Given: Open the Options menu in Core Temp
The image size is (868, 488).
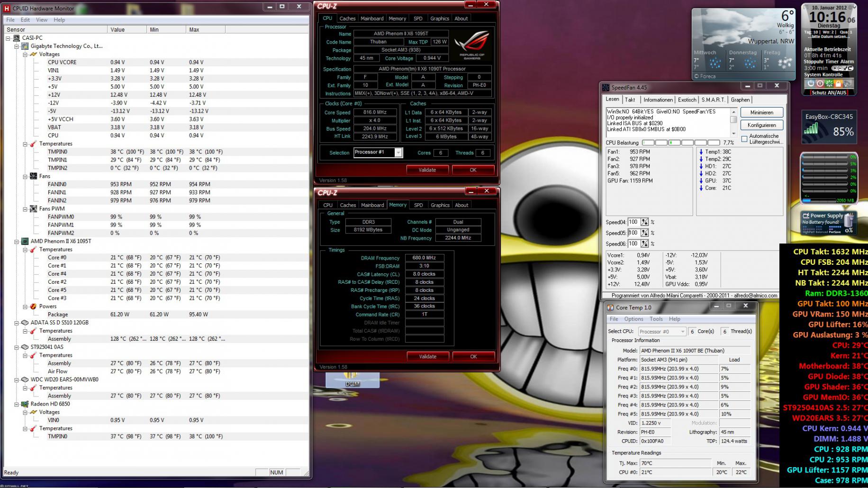Looking at the screenshot, I should click(x=633, y=319).
